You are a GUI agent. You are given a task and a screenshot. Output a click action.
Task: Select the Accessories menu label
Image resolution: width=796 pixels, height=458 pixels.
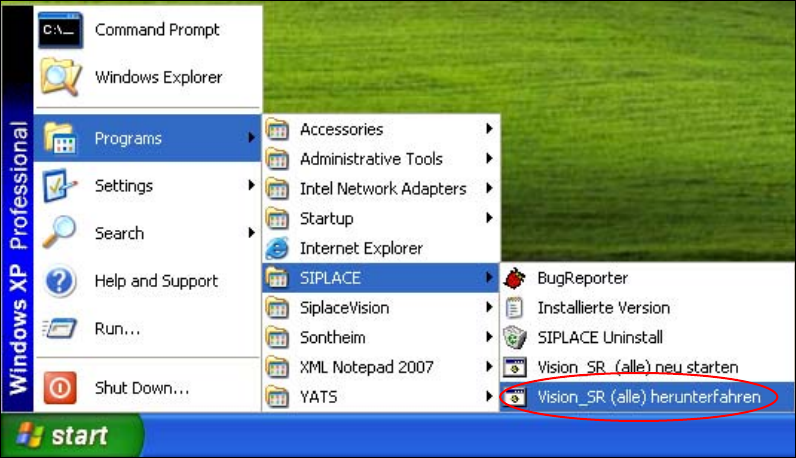click(x=341, y=129)
